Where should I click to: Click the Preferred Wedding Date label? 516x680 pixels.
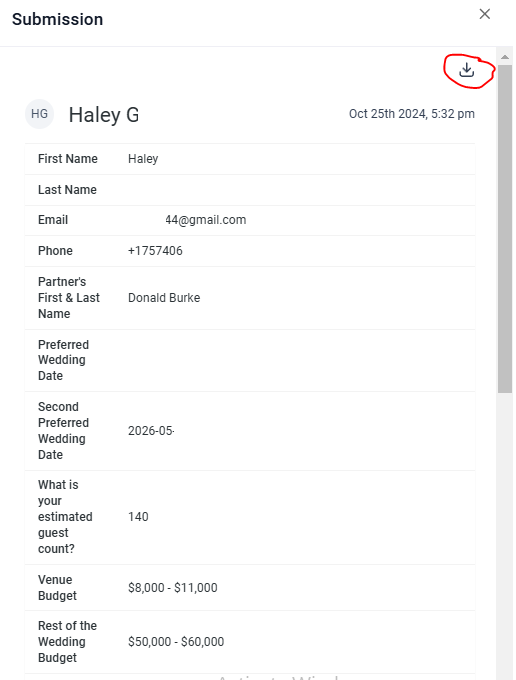coord(63,360)
